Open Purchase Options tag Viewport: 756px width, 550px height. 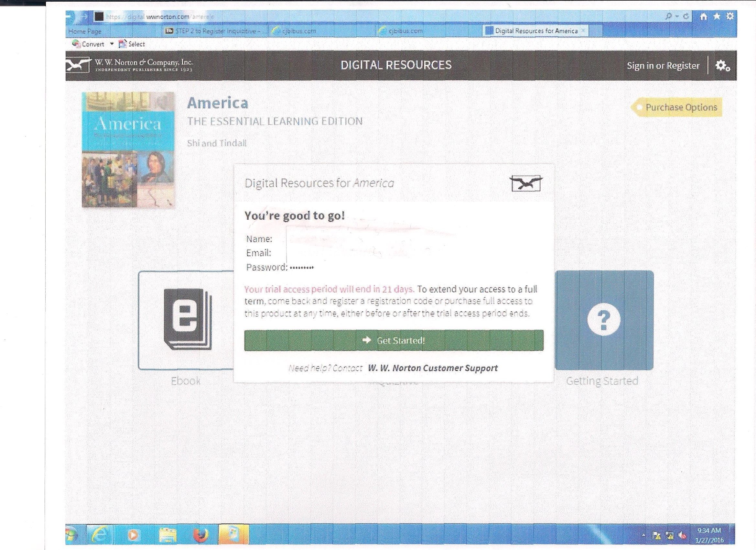pyautogui.click(x=677, y=107)
